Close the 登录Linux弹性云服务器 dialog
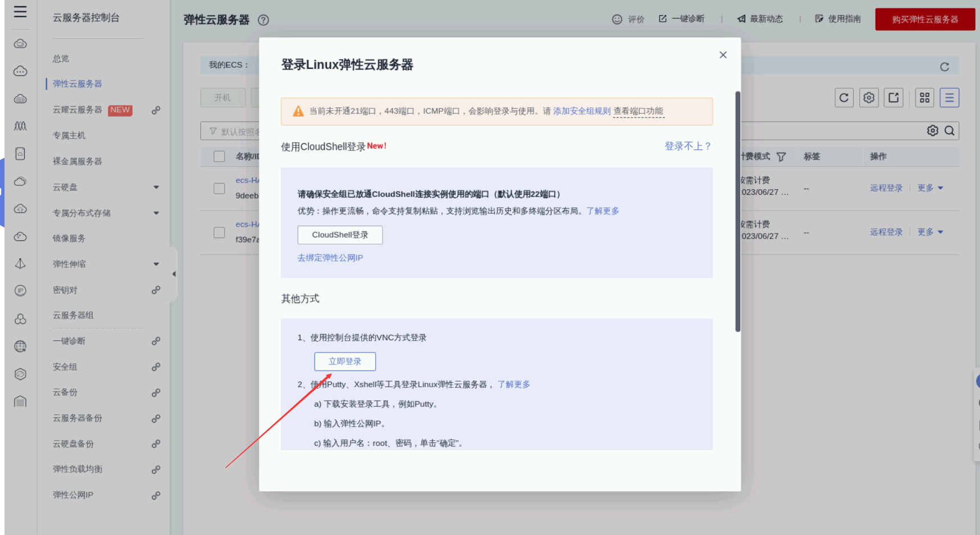The image size is (980, 535). [x=723, y=55]
